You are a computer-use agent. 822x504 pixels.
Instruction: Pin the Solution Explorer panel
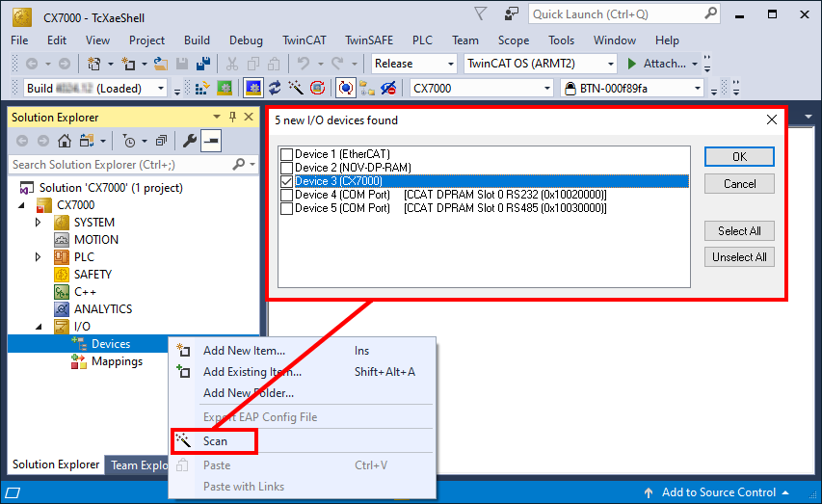[232, 117]
